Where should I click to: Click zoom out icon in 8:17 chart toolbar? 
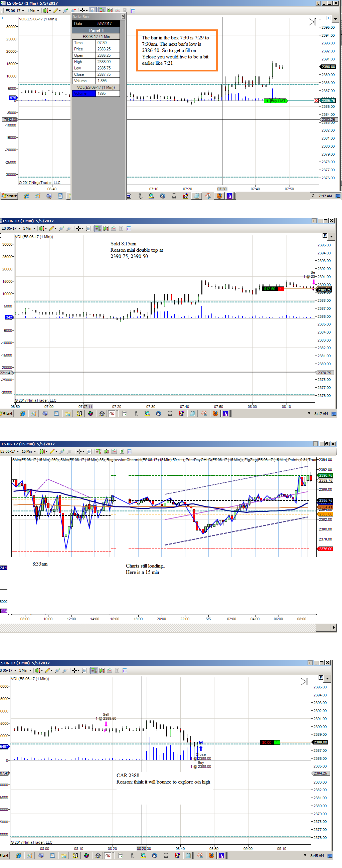click(69, 228)
